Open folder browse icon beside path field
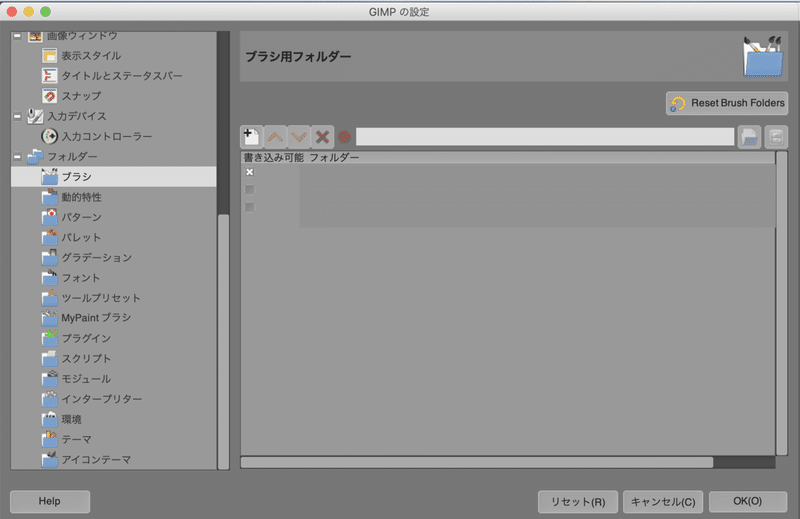 click(x=749, y=137)
